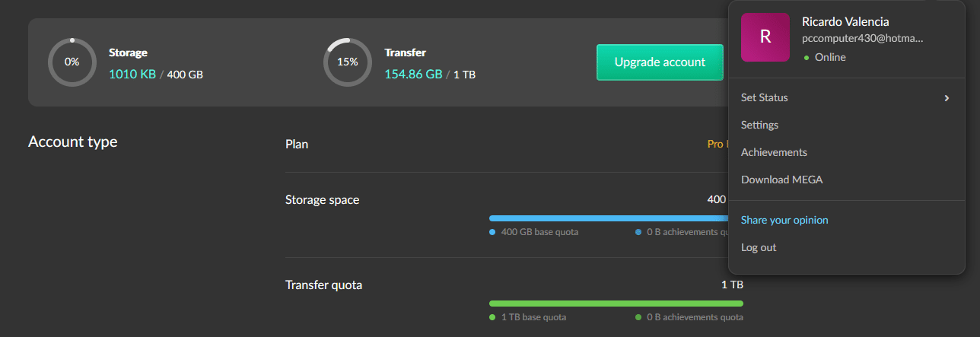Log out of the MEGA account

coord(759,247)
